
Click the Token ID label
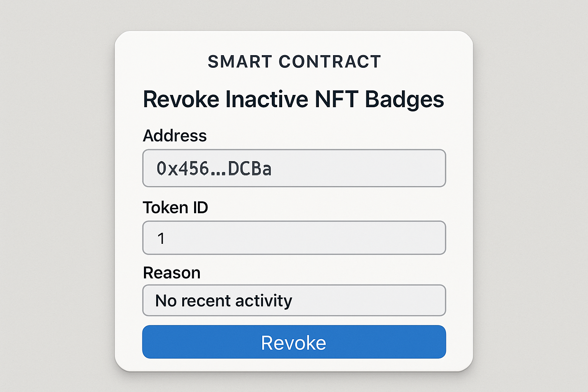[x=175, y=207]
